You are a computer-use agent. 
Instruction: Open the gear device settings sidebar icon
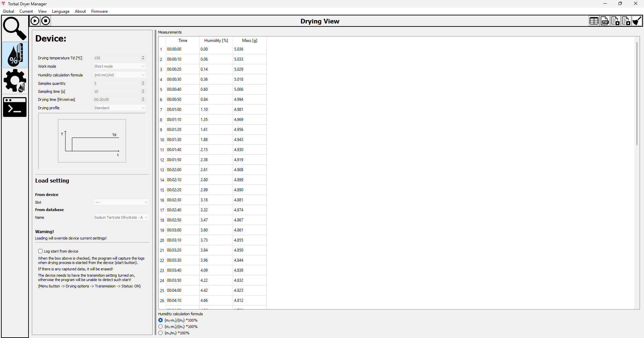[15, 80]
